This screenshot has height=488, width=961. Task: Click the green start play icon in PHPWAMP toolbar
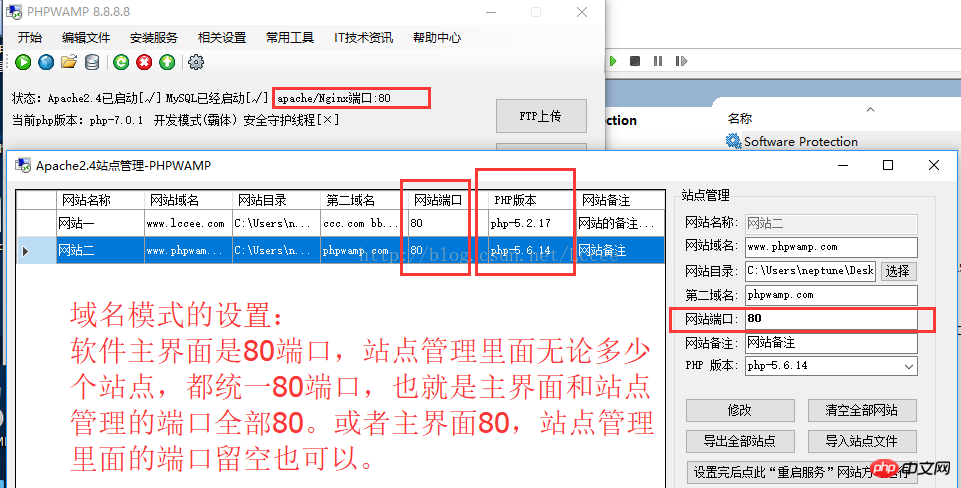point(23,62)
